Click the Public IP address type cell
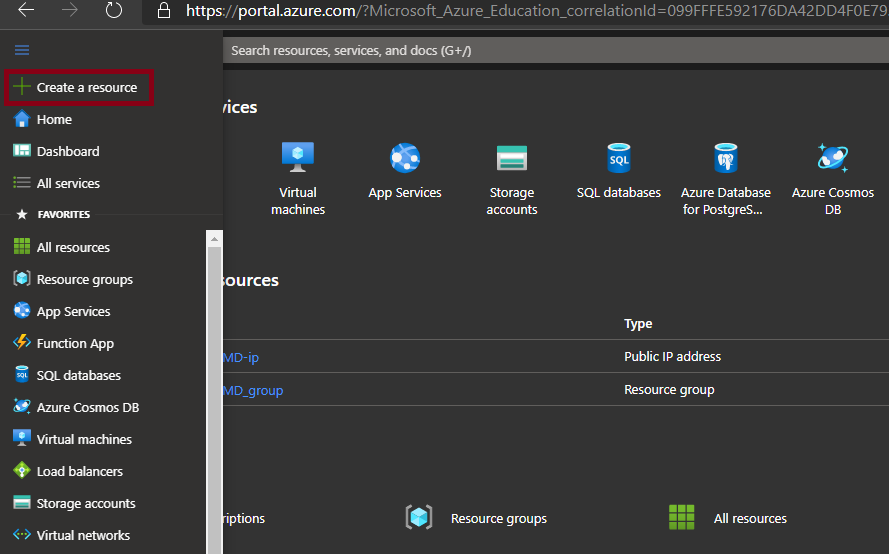Image resolution: width=889 pixels, height=554 pixels. [x=672, y=357]
